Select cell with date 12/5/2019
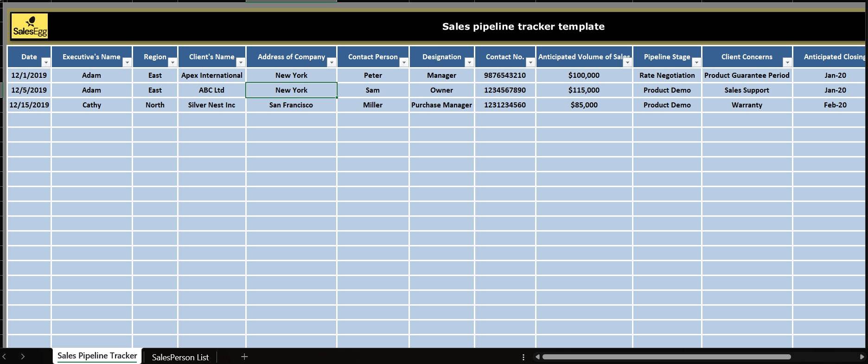868x364 pixels. [x=29, y=90]
